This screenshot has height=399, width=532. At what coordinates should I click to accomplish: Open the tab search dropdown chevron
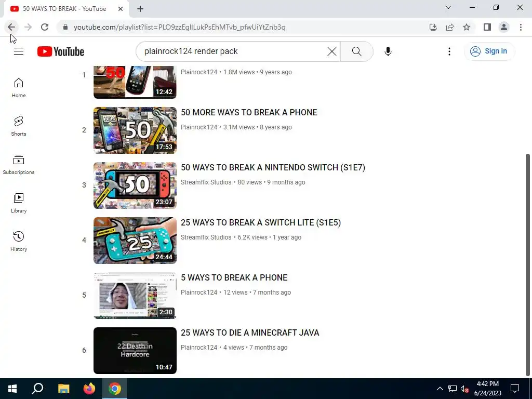(x=448, y=7)
